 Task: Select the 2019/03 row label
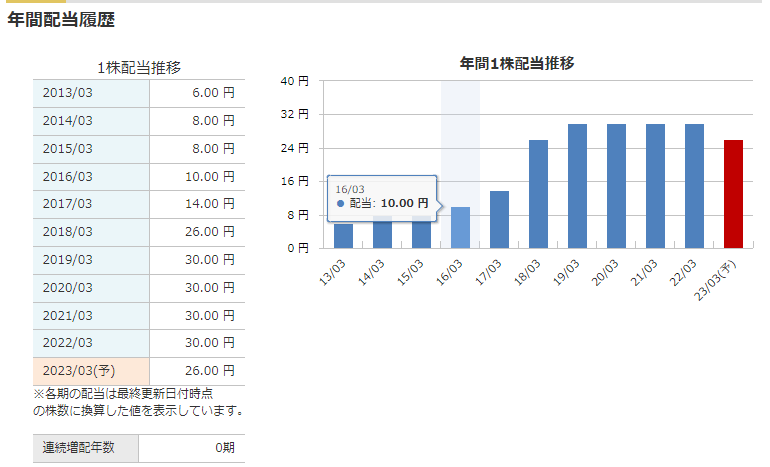coord(67,260)
